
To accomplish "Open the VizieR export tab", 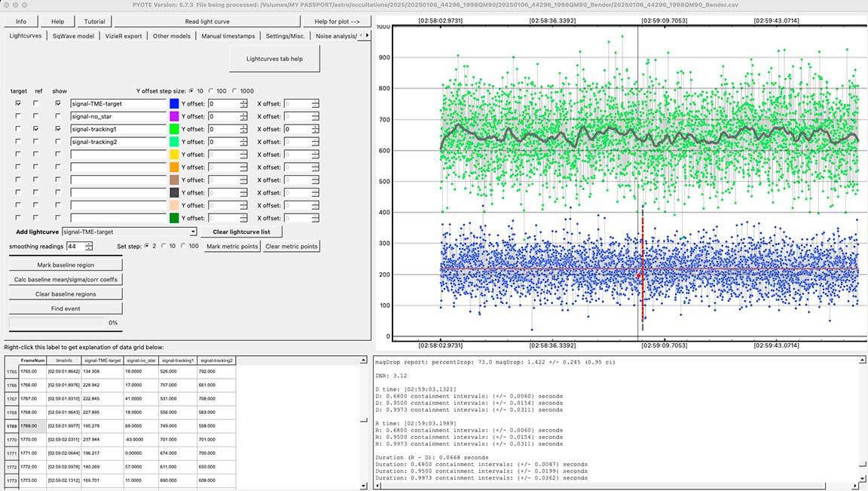I will (124, 36).
